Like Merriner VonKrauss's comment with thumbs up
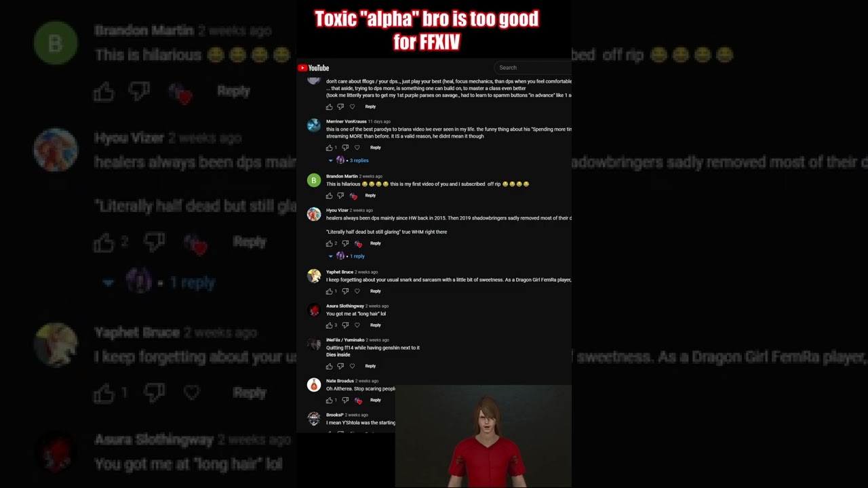 coord(330,148)
